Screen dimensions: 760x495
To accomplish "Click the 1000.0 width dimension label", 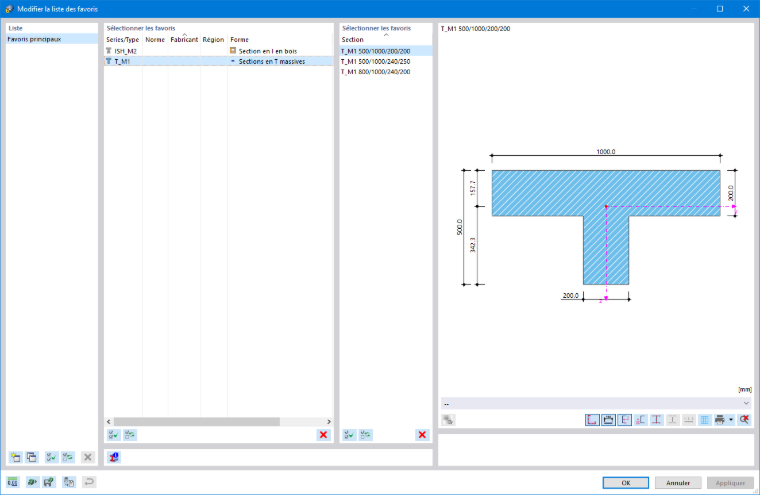I will (606, 152).
